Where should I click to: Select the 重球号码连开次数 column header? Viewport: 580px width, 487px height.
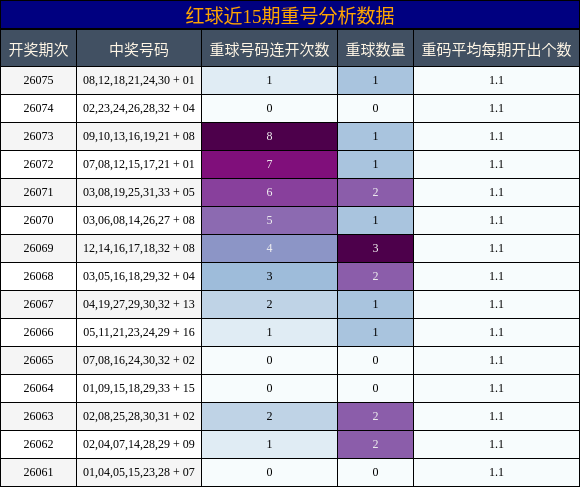coord(269,50)
